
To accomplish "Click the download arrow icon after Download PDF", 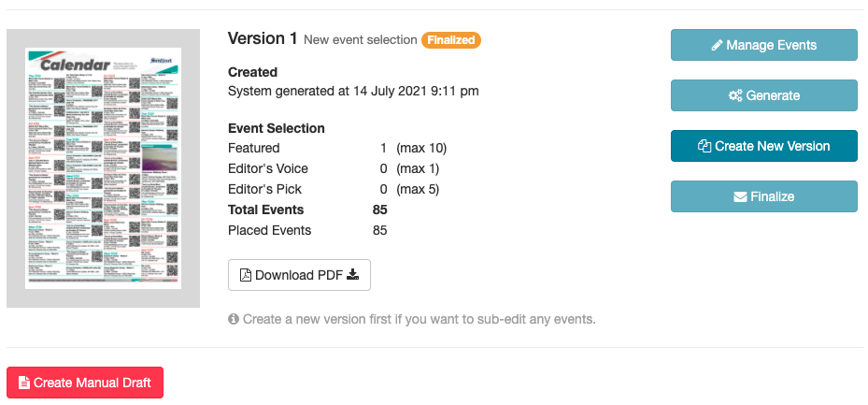I will point(352,275).
